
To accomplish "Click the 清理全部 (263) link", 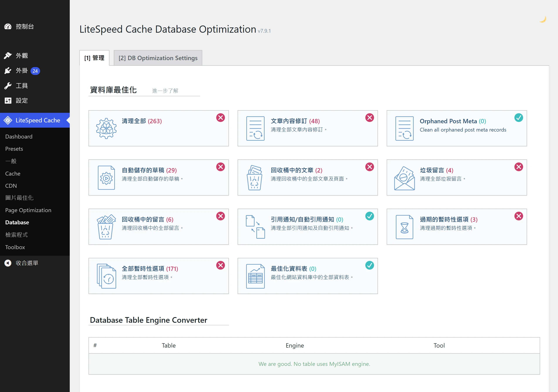I will (x=142, y=121).
